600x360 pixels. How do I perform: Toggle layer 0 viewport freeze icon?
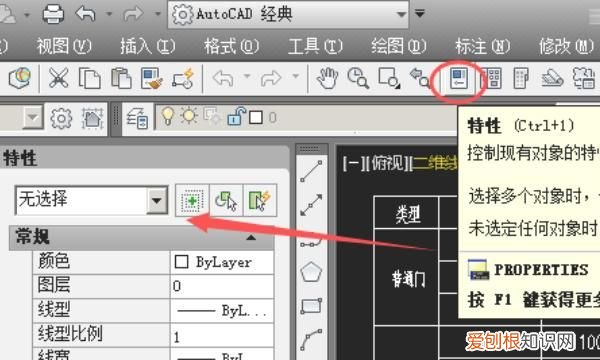pyautogui.click(x=212, y=116)
